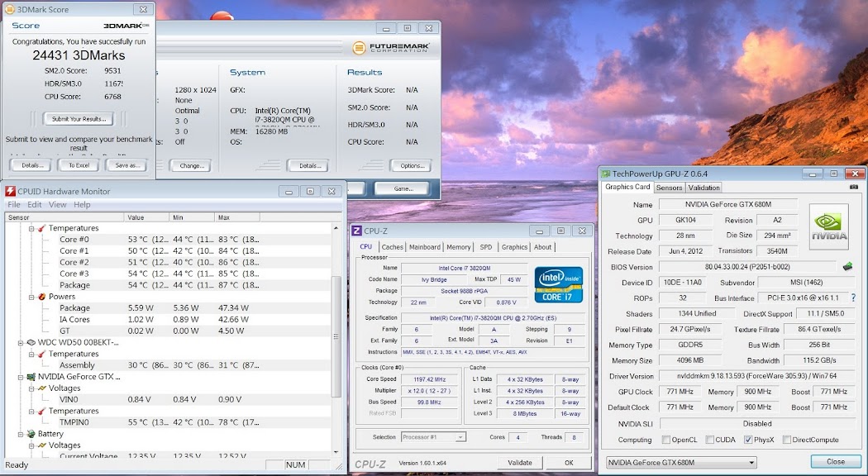This screenshot has width=868, height=476.
Task: Click the scroll down arrow in Hardware Monitor
Action: pyautogui.click(x=336, y=452)
